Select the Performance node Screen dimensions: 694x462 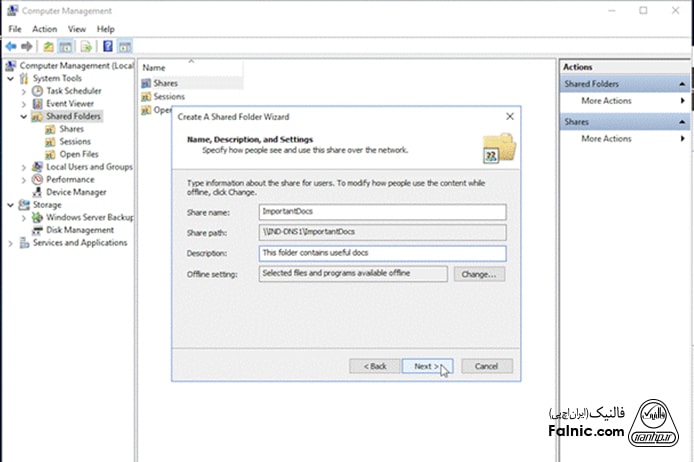click(x=70, y=179)
